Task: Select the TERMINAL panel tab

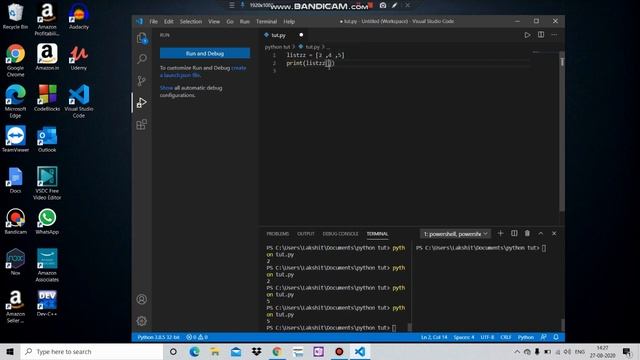Action: (x=377, y=234)
